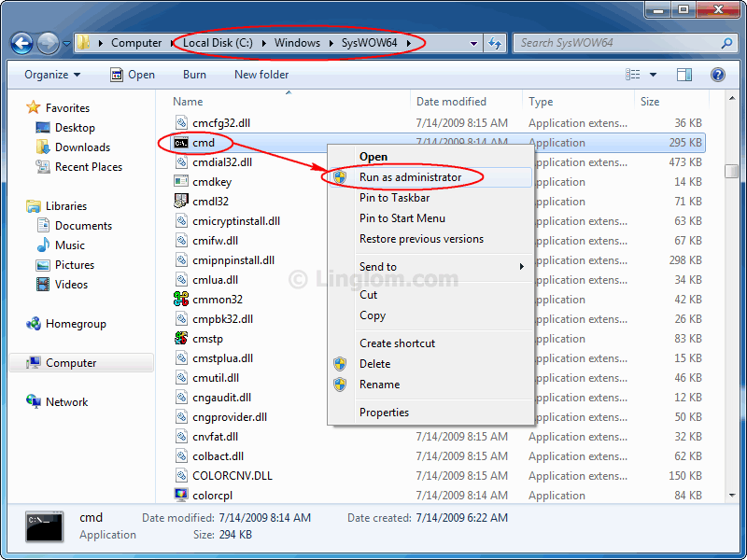Select the cmpbk32.dll file icon
This screenshot has height=560, width=747.
coord(181,318)
